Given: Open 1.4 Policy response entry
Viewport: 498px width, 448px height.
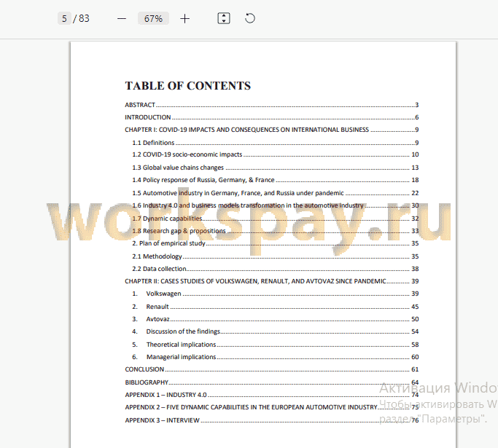Looking at the screenshot, I should pyautogui.click(x=276, y=180).
